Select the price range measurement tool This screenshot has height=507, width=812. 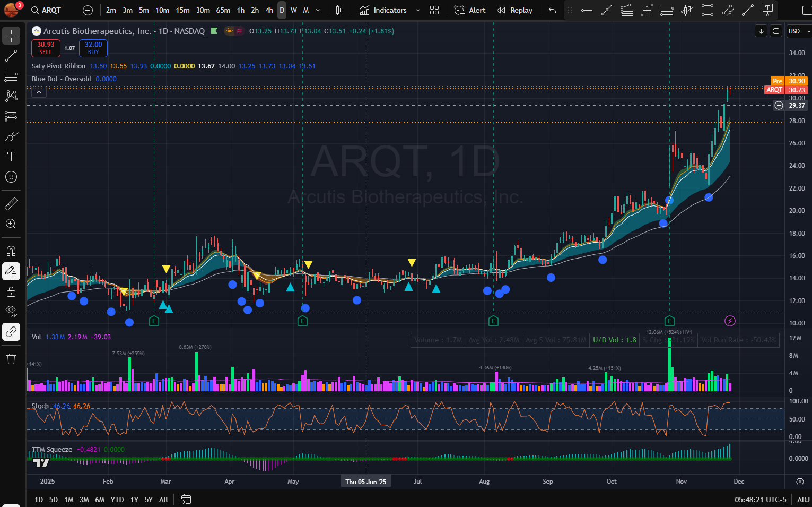click(x=647, y=10)
